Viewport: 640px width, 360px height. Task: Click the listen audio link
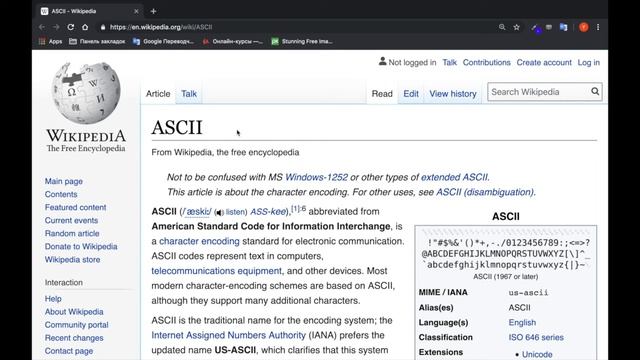click(236, 212)
